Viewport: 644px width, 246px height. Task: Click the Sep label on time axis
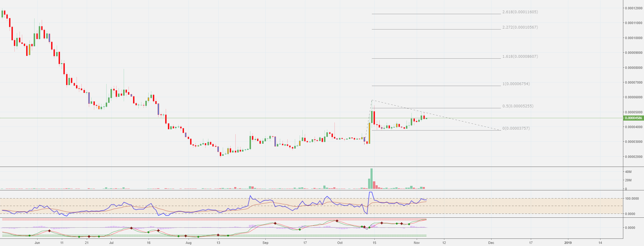265,243
